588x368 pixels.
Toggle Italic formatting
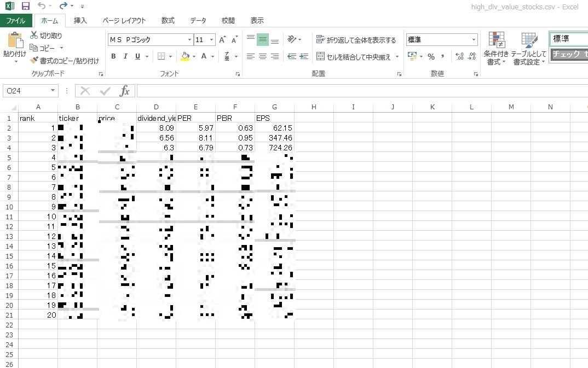(125, 56)
